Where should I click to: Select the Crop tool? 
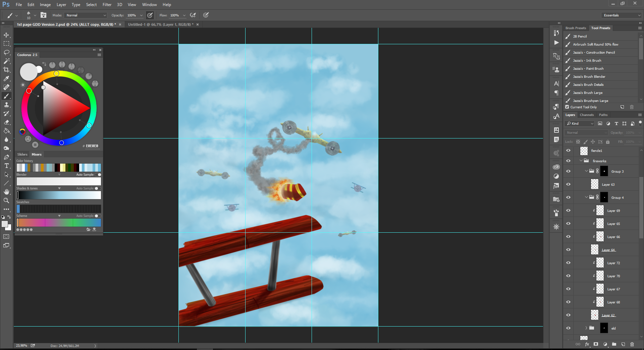click(6, 70)
